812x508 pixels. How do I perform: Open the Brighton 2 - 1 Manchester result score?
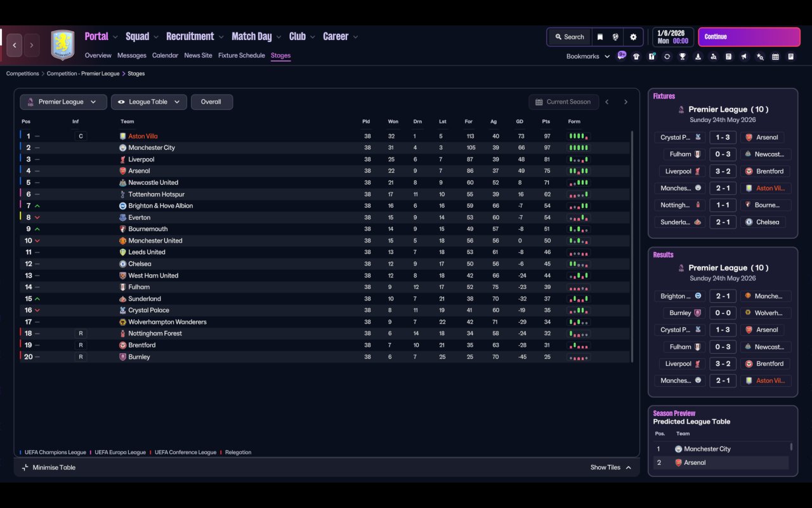723,296
